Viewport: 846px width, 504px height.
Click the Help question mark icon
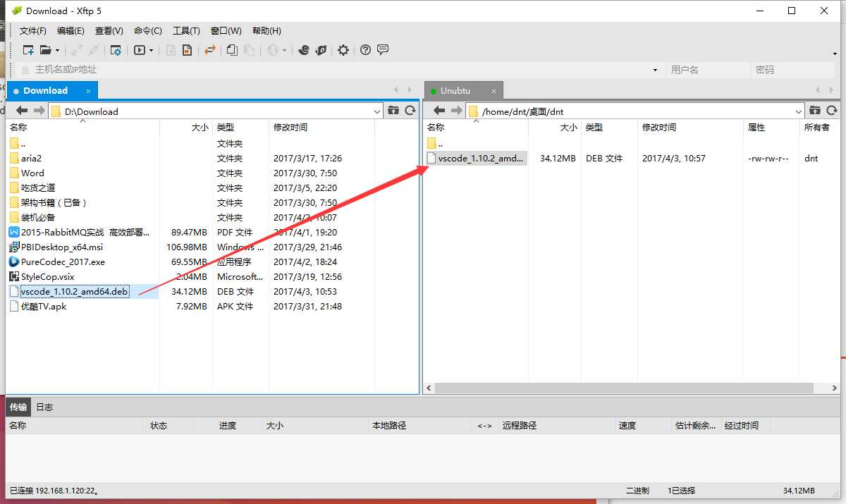[x=365, y=50]
